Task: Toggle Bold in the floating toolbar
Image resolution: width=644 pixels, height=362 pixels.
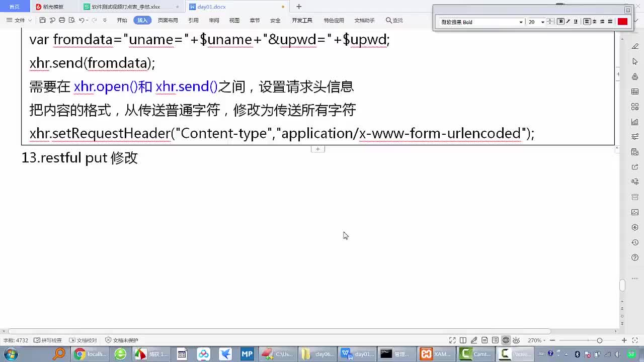Action: (560, 22)
